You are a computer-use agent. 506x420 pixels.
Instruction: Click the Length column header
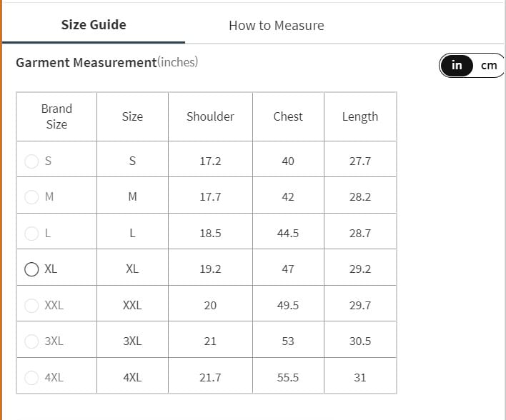360,116
